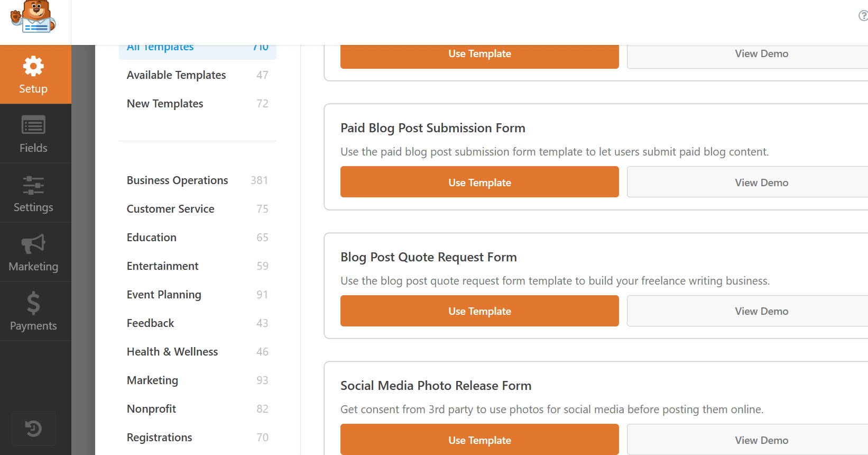Screen dimensions: 868x455
Task: Use the Social Media Photo Release template
Action: point(479,440)
